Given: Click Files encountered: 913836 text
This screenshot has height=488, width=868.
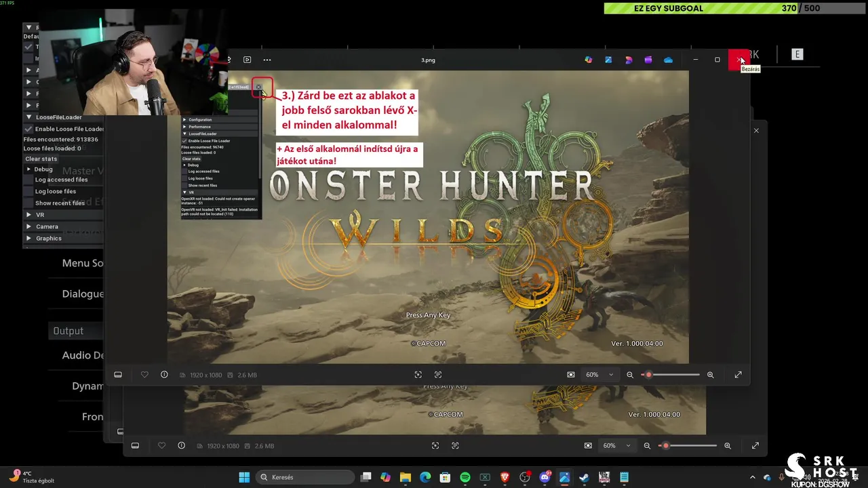Looking at the screenshot, I should [61, 139].
